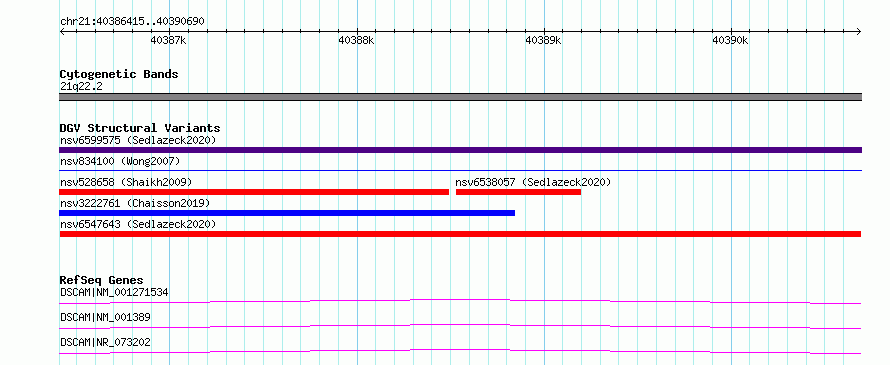Click the left arrowhead of the ruler

[x=62, y=31]
